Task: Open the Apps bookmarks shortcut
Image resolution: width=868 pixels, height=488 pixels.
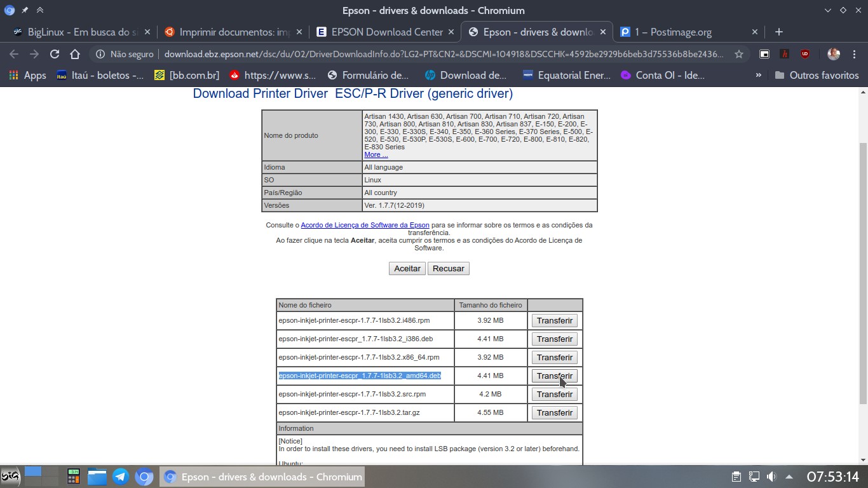Action: click(27, 75)
